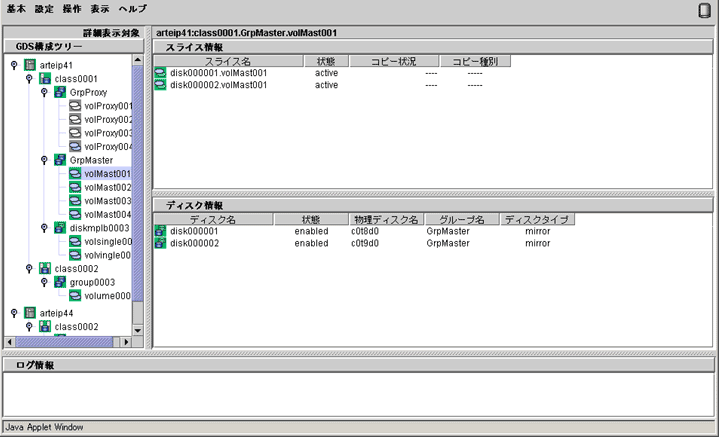
Task: Click the ログ情報 panel header
Action: [x=359, y=365]
